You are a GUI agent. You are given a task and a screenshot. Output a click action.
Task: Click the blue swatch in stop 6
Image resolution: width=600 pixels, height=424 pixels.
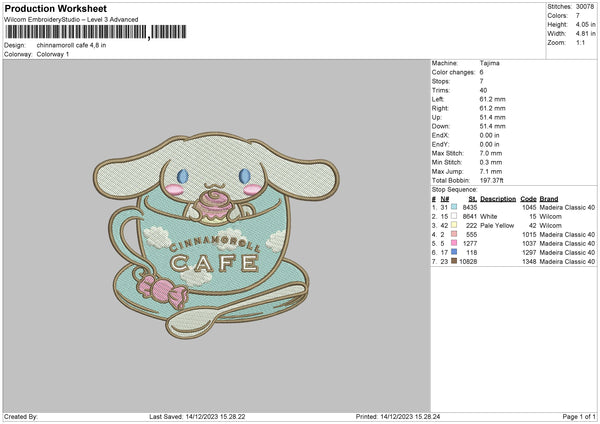454,252
